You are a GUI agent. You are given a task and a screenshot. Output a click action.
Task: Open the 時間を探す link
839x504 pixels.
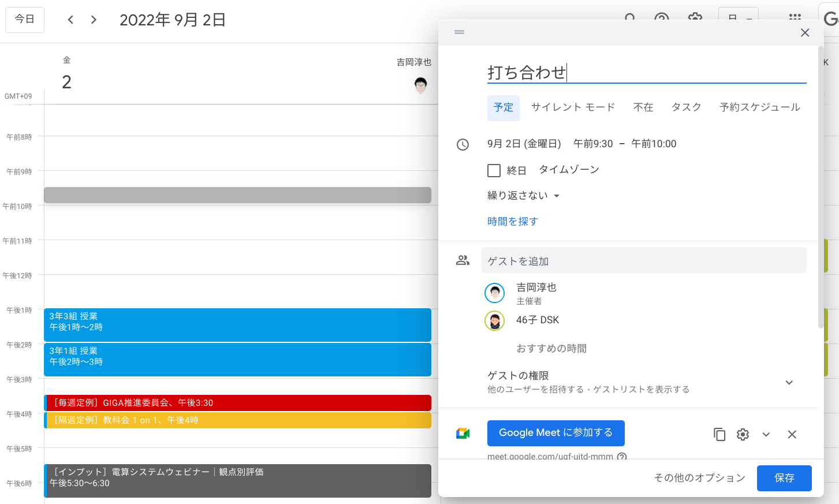click(x=513, y=222)
